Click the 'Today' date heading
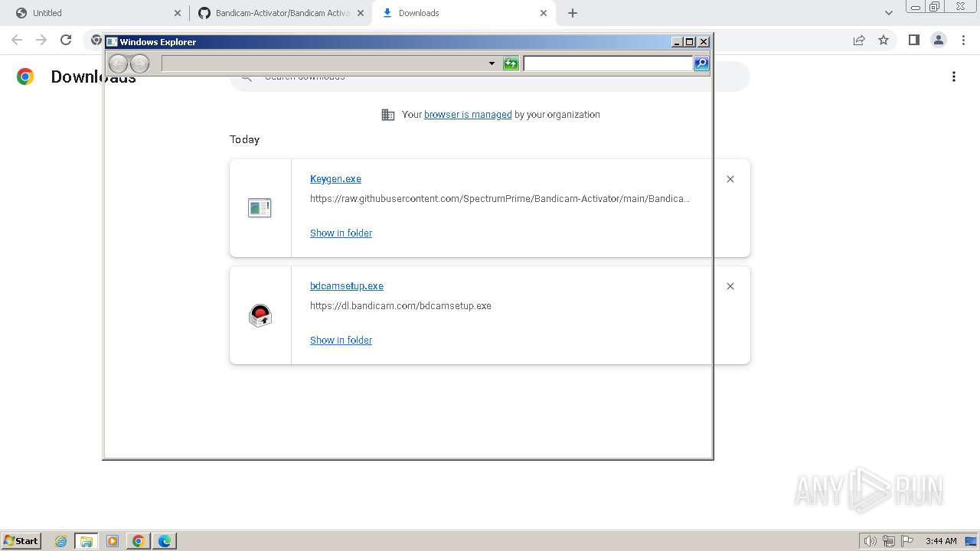Viewport: 980px width, 551px height. click(x=244, y=139)
